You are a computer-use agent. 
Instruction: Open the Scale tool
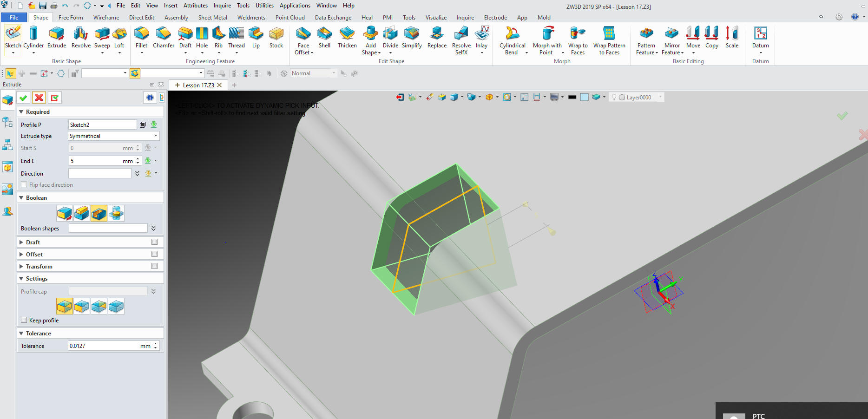[x=732, y=37]
